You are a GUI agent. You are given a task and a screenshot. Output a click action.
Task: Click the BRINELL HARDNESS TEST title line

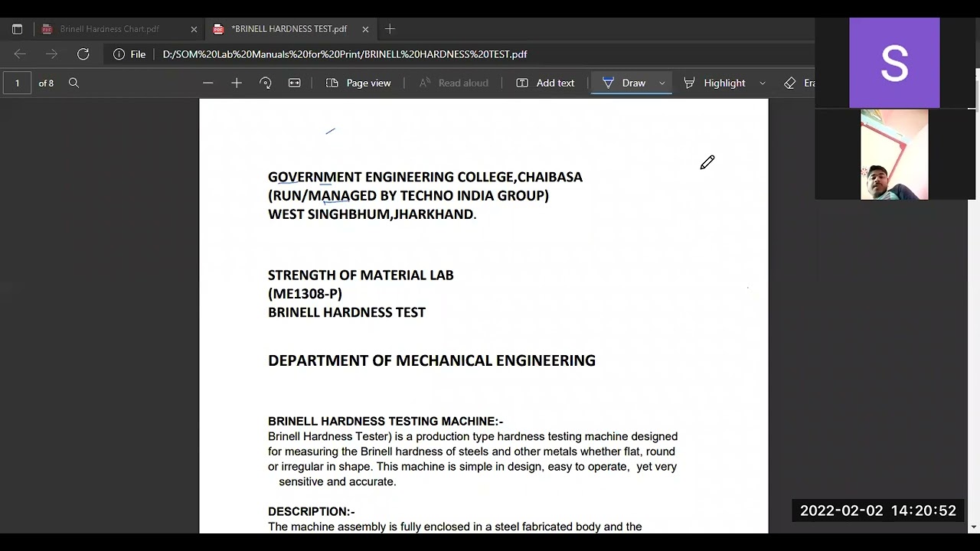347,312
